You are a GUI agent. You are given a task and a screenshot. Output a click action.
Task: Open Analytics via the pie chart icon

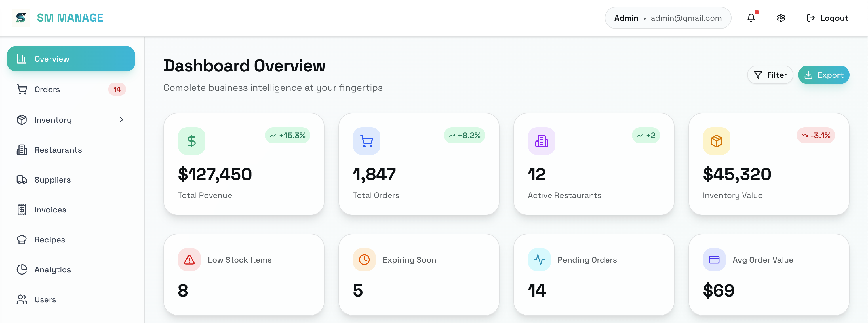coord(22,269)
